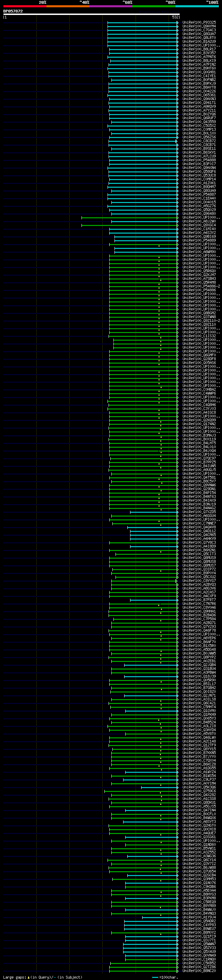Screen dimensions: 222x980
Task: Select the label UniRef100_B0LSX0
Action: (199, 133)
